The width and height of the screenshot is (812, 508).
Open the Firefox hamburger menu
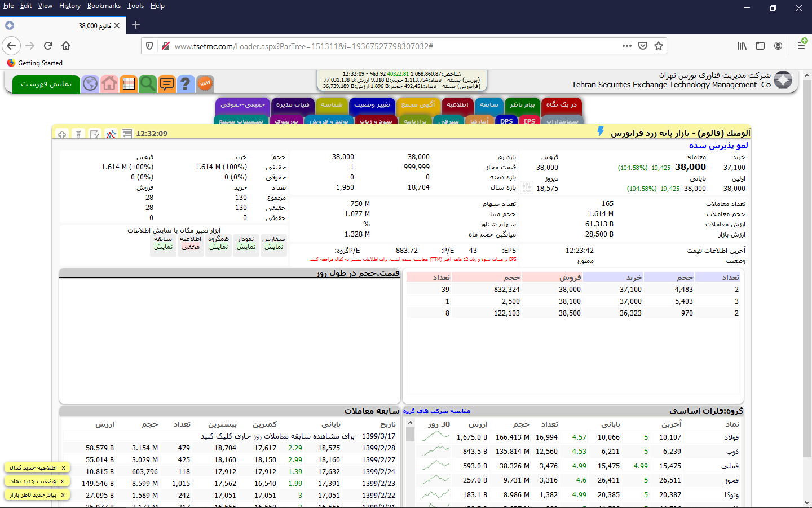(x=801, y=46)
